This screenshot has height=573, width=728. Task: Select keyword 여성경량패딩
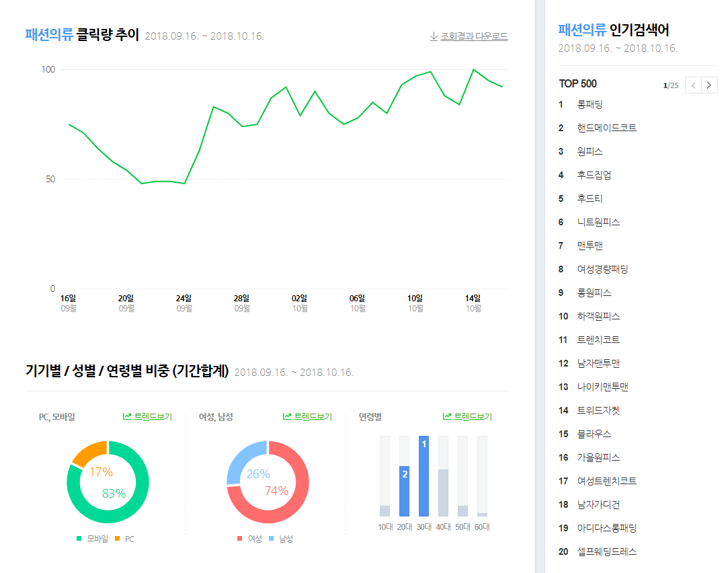point(602,269)
